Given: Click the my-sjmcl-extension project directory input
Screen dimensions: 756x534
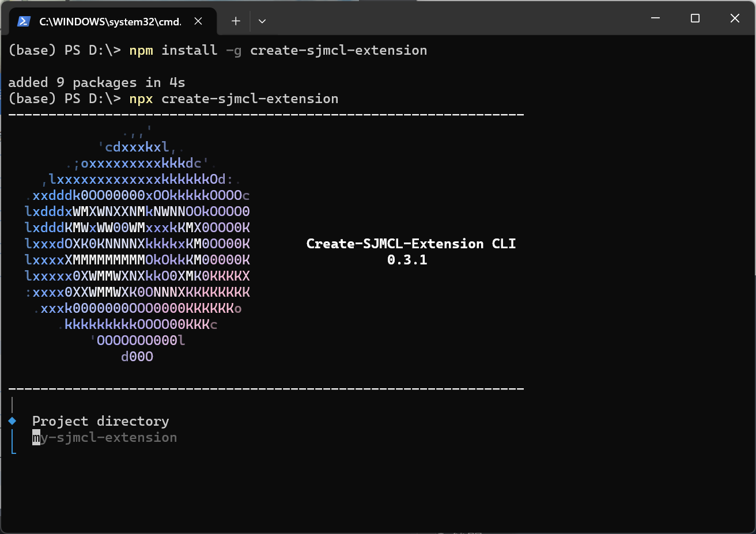Looking at the screenshot, I should coord(105,438).
